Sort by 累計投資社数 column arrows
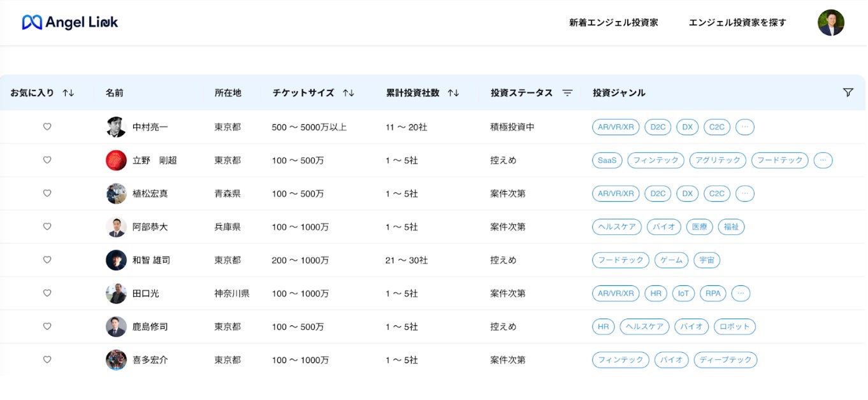The image size is (868, 400). pos(453,93)
